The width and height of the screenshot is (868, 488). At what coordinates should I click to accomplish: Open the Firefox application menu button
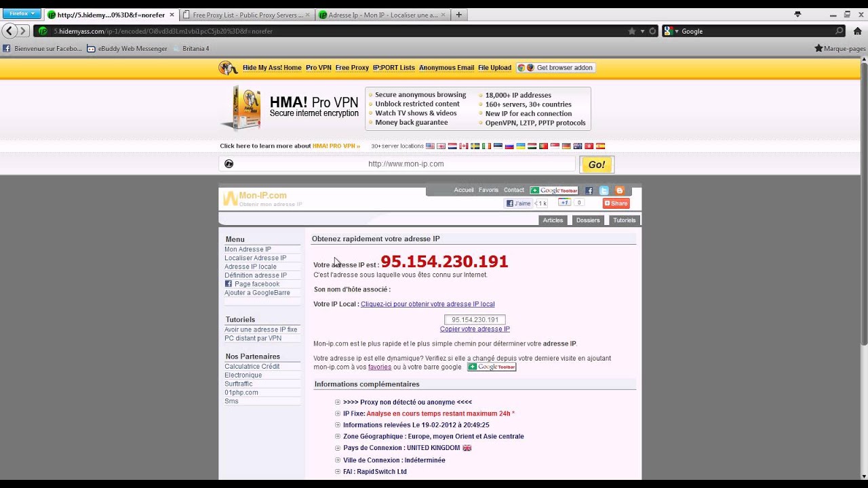21,14
